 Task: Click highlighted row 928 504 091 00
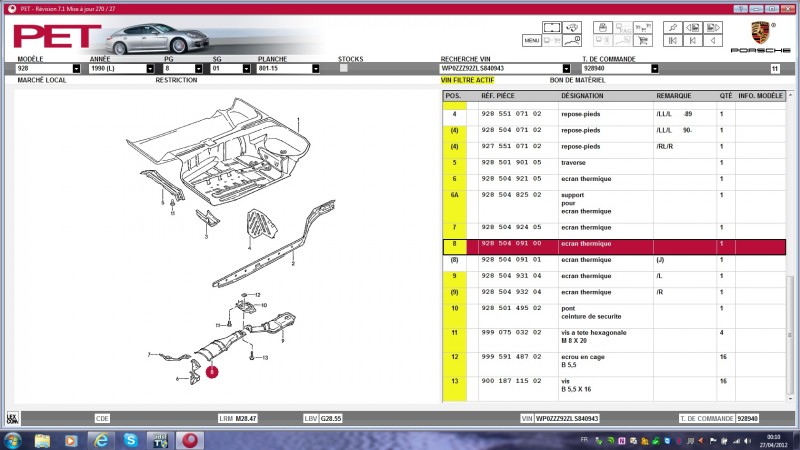[x=614, y=247]
